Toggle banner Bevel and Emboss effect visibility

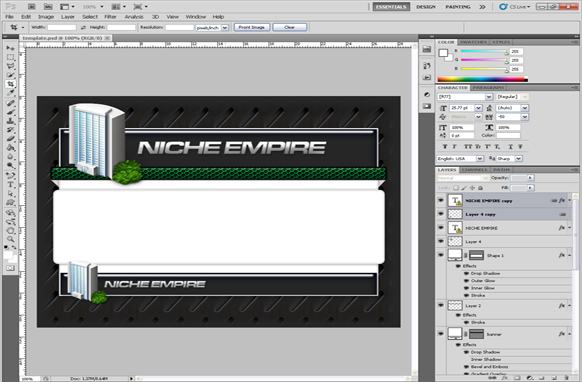pos(466,367)
